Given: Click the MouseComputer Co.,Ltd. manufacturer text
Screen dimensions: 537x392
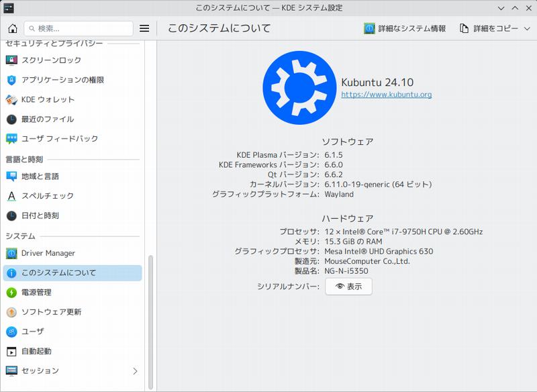Looking at the screenshot, I should click(x=367, y=261).
